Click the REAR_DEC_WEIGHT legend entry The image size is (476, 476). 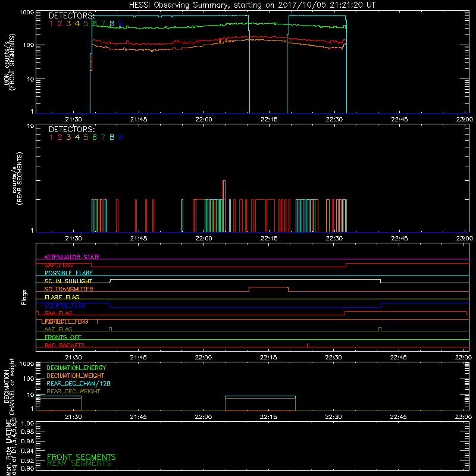point(73,392)
